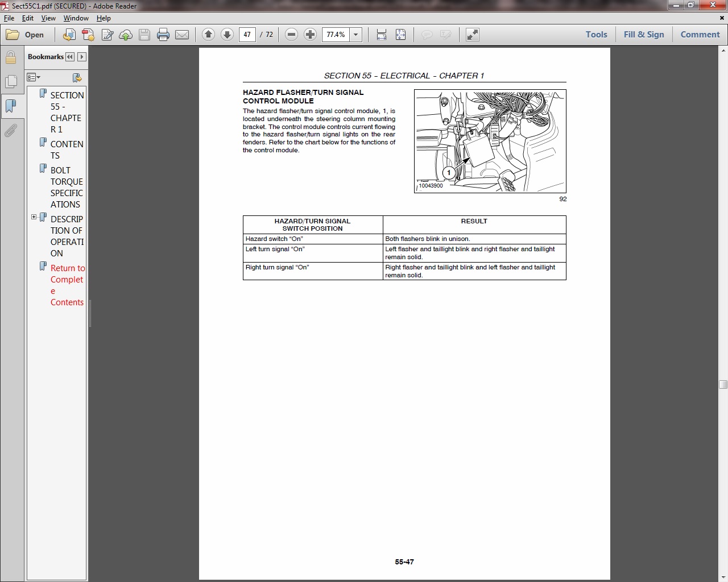This screenshot has width=728, height=582.
Task: Click the New Bookmark icon
Action: [x=77, y=77]
